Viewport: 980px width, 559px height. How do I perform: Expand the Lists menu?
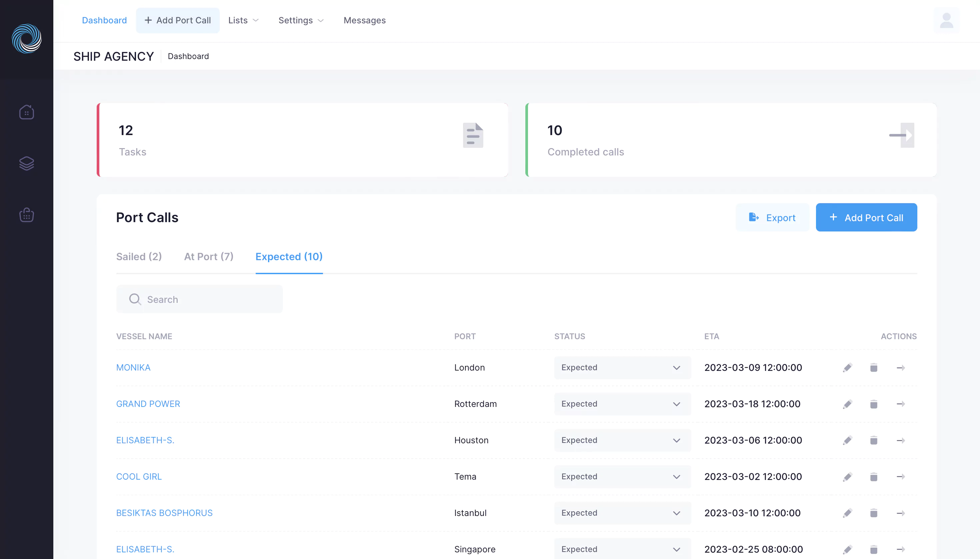[243, 20]
